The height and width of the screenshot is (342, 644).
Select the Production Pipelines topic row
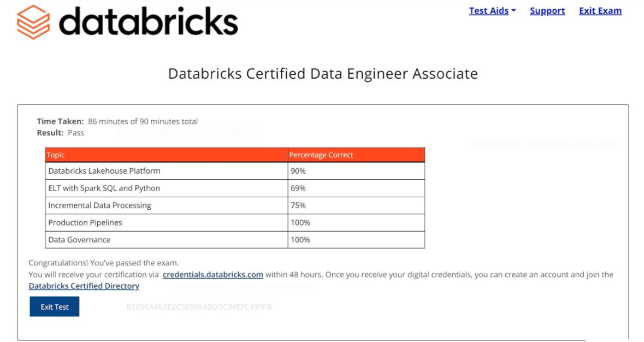coord(85,223)
